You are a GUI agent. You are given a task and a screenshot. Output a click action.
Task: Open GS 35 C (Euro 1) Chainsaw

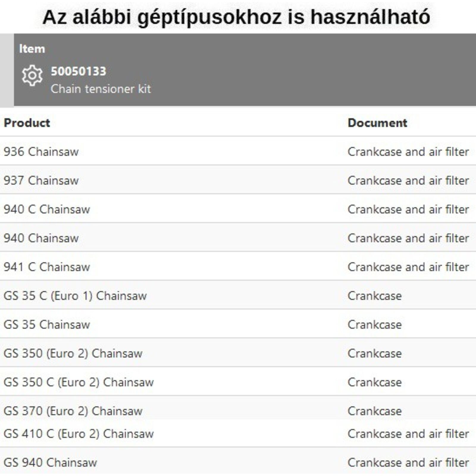[75, 296]
